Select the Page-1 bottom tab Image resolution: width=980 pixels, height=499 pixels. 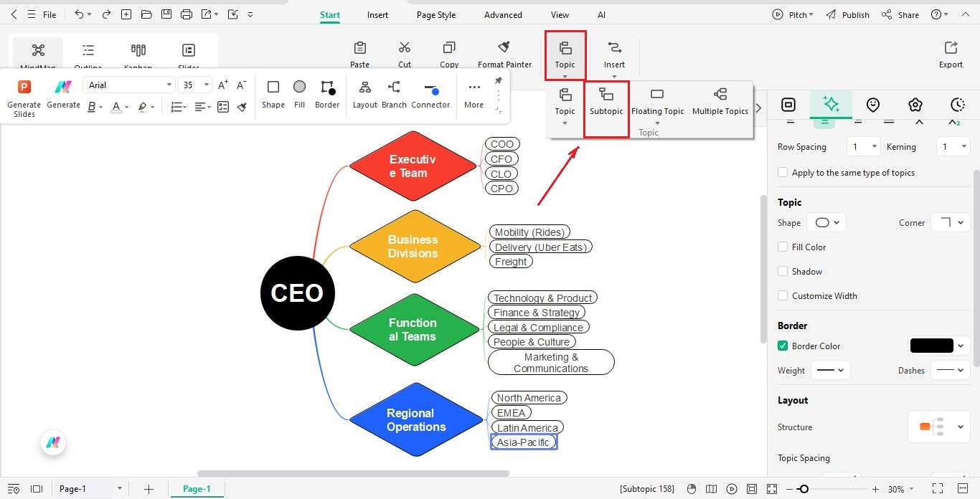pos(197,489)
